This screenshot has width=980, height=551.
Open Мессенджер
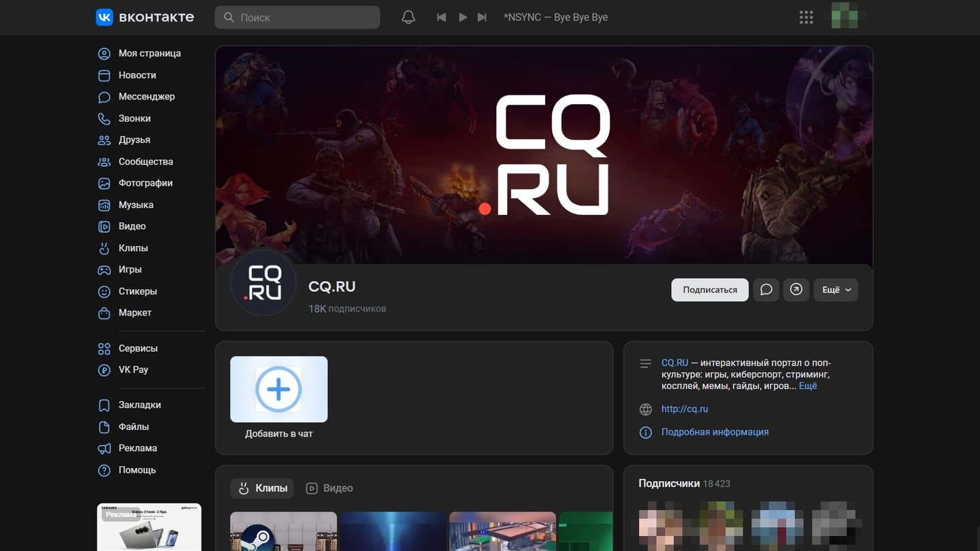tap(146, 97)
